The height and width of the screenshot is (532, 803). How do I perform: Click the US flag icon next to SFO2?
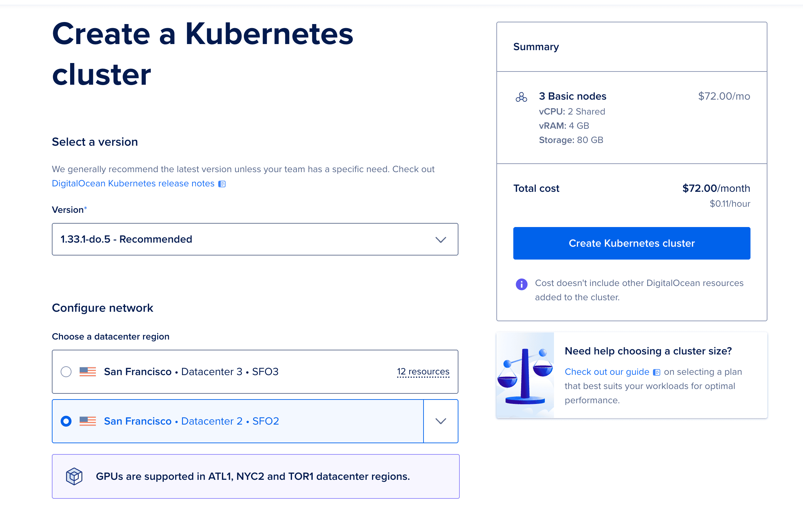(87, 421)
